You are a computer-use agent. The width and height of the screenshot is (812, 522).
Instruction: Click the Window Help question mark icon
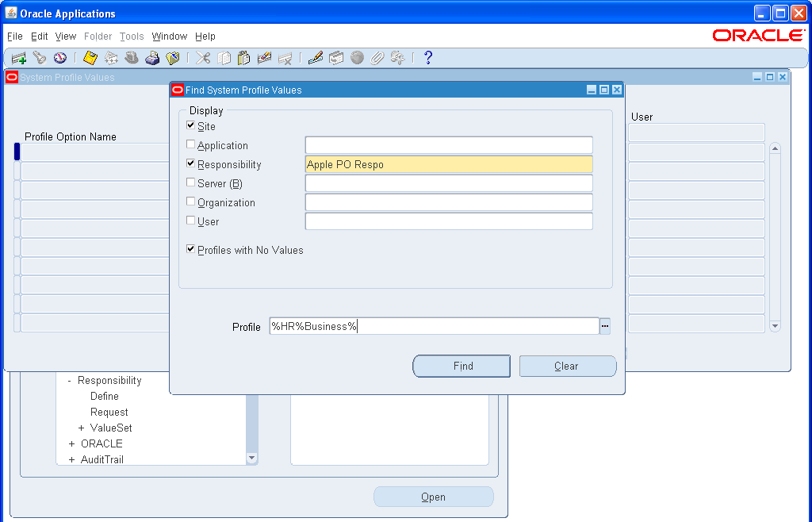coord(427,57)
